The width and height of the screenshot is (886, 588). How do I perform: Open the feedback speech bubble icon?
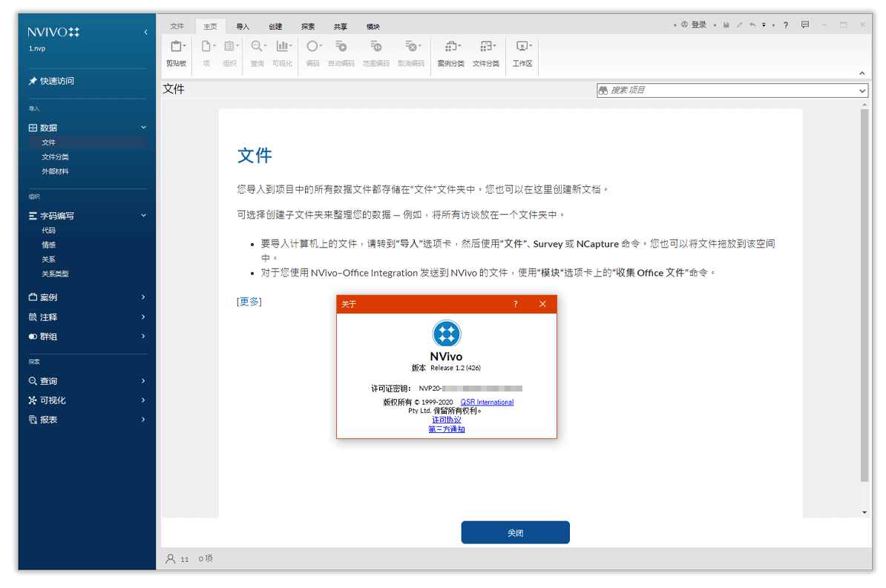[x=804, y=25]
